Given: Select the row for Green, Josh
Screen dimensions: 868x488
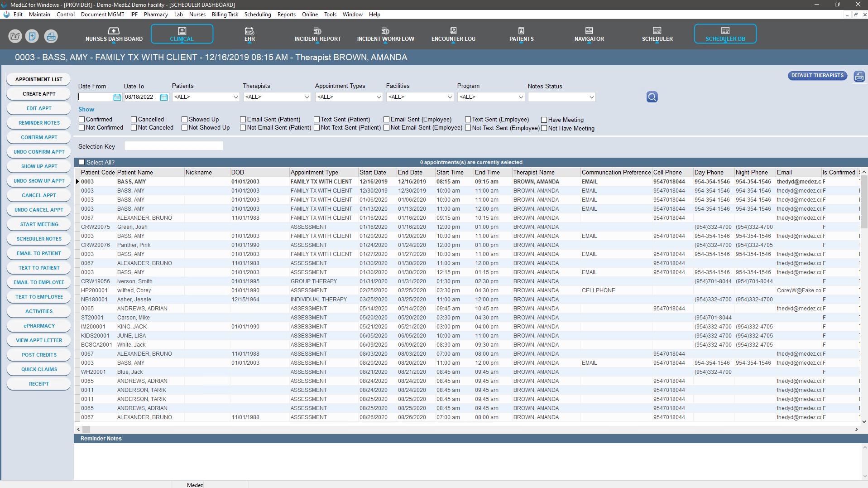Looking at the screenshot, I should pyautogui.click(x=466, y=227).
